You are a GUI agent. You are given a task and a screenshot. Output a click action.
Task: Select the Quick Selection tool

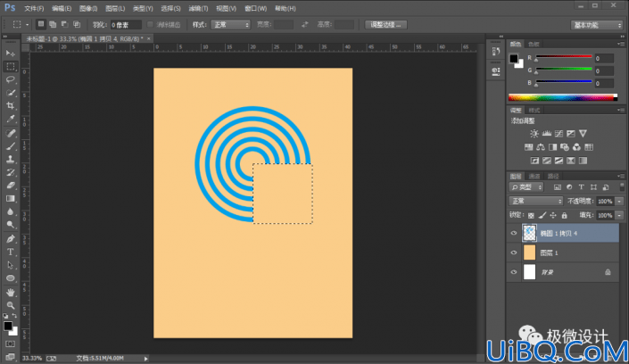click(x=11, y=93)
